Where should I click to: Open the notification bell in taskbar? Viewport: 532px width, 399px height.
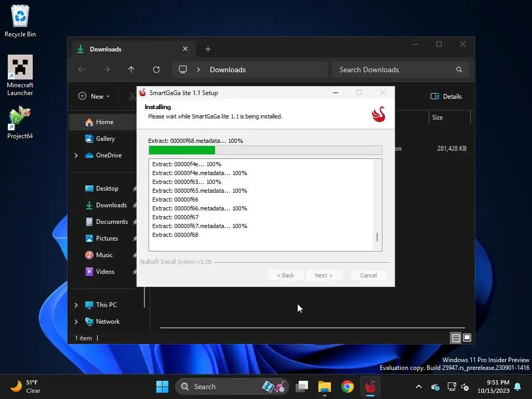[x=518, y=387]
